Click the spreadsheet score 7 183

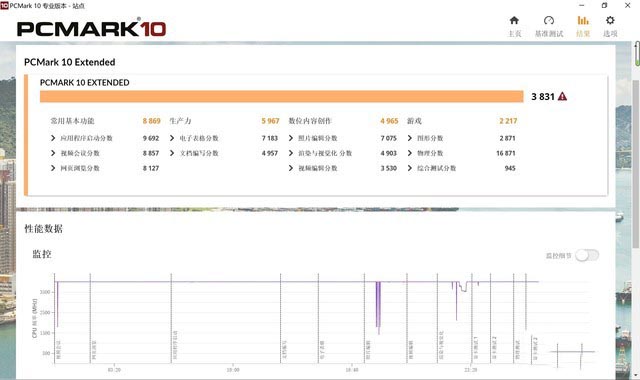tap(270, 138)
